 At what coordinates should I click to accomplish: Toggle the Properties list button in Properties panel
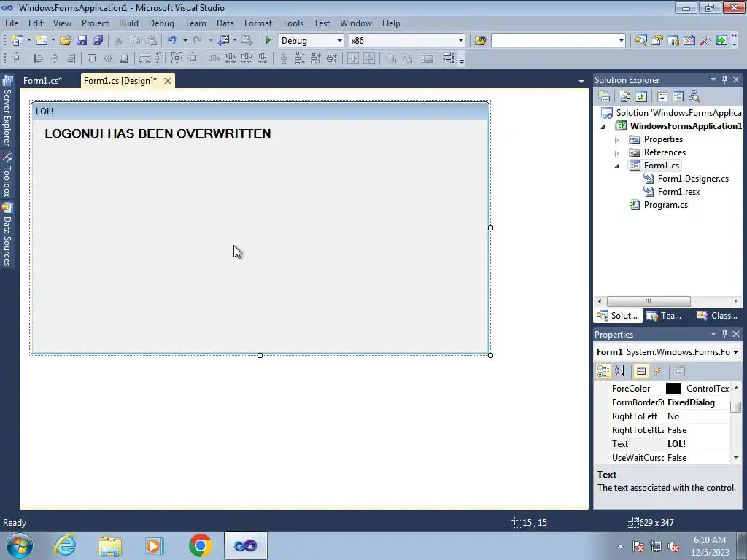(x=641, y=371)
